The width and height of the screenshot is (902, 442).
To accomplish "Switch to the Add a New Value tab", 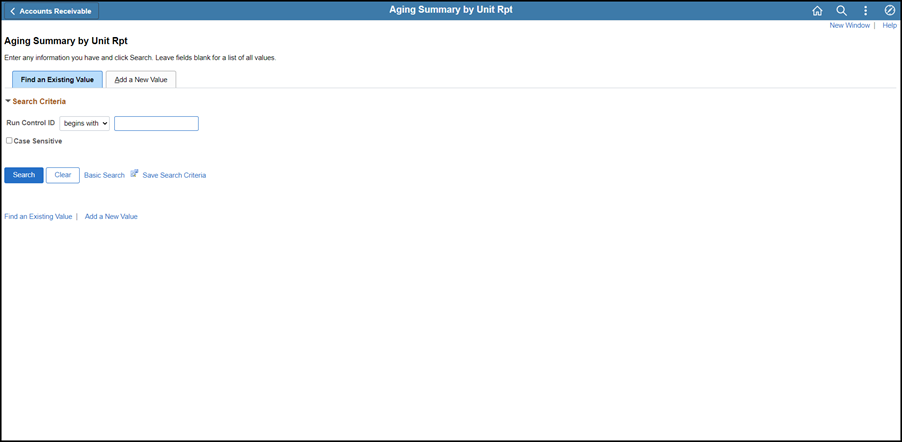I will tap(141, 79).
